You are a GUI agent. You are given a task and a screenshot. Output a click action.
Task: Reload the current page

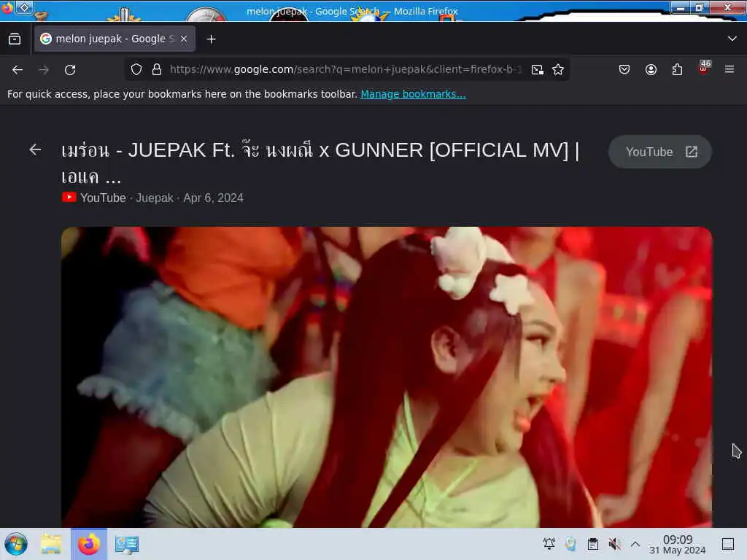coord(70,70)
